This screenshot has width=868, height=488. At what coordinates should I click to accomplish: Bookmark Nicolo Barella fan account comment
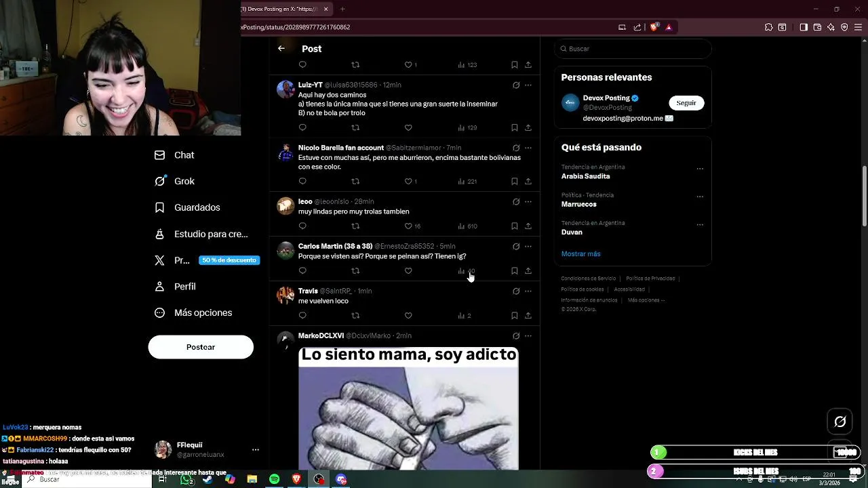(x=514, y=181)
